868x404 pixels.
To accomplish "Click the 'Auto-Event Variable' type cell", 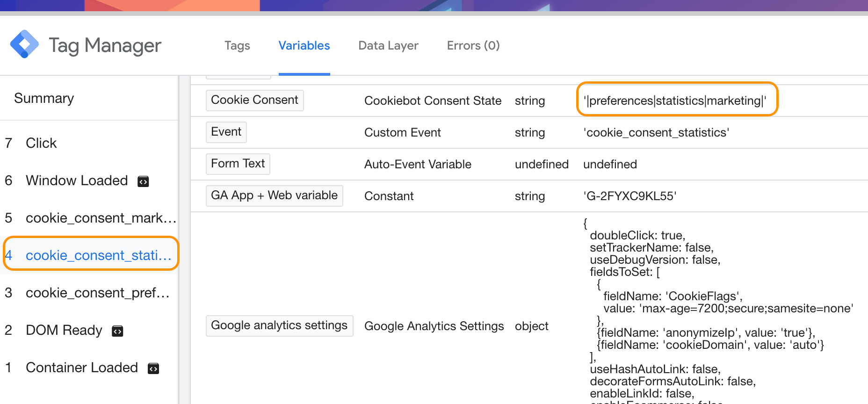I will click(x=418, y=164).
